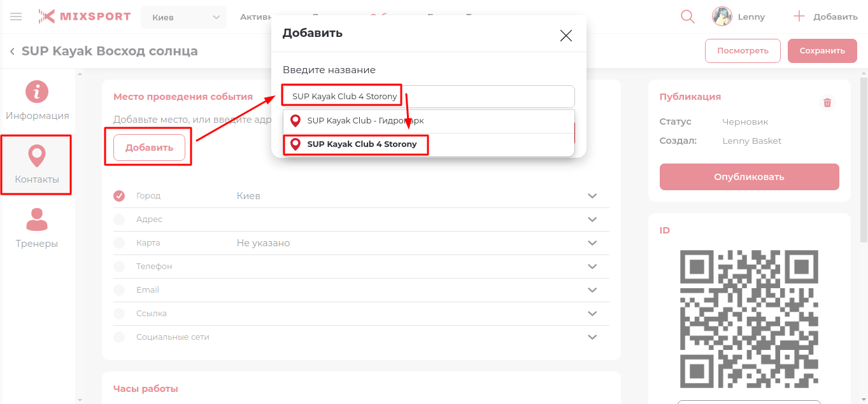This screenshot has width=868, height=404.
Task: Expand the Карта row
Action: [x=592, y=243]
